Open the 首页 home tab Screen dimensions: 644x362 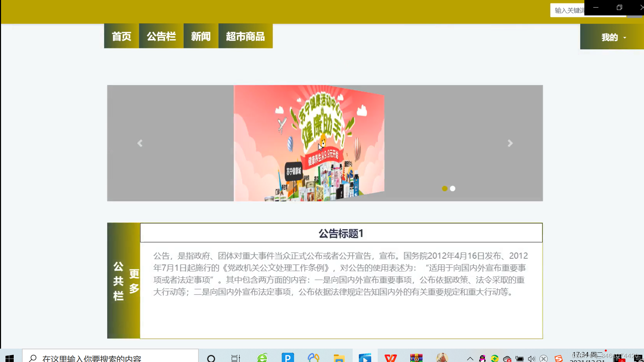pyautogui.click(x=122, y=36)
